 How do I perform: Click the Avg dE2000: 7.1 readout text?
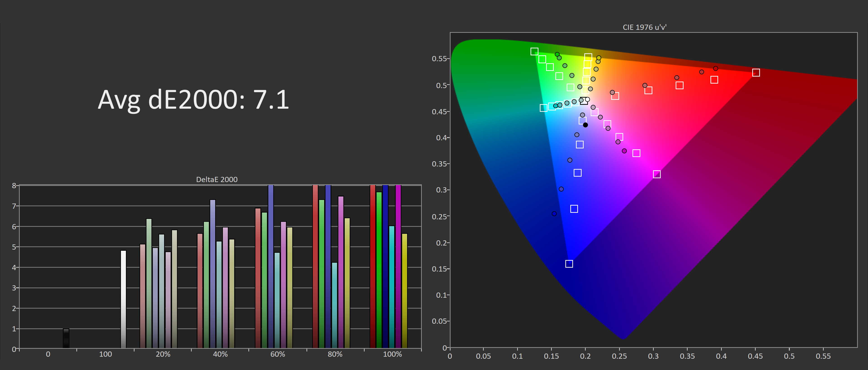[193, 100]
